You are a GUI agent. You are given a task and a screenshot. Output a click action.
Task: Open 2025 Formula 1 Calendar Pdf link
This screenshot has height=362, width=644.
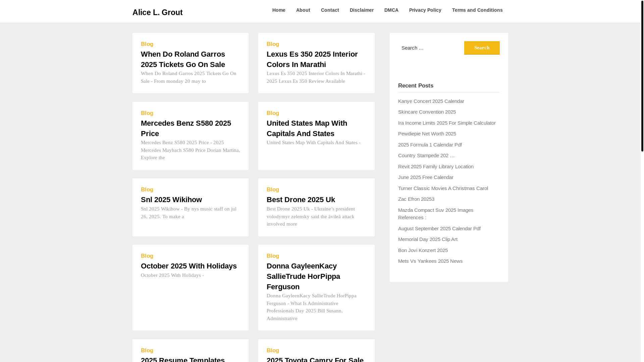pos(430,145)
